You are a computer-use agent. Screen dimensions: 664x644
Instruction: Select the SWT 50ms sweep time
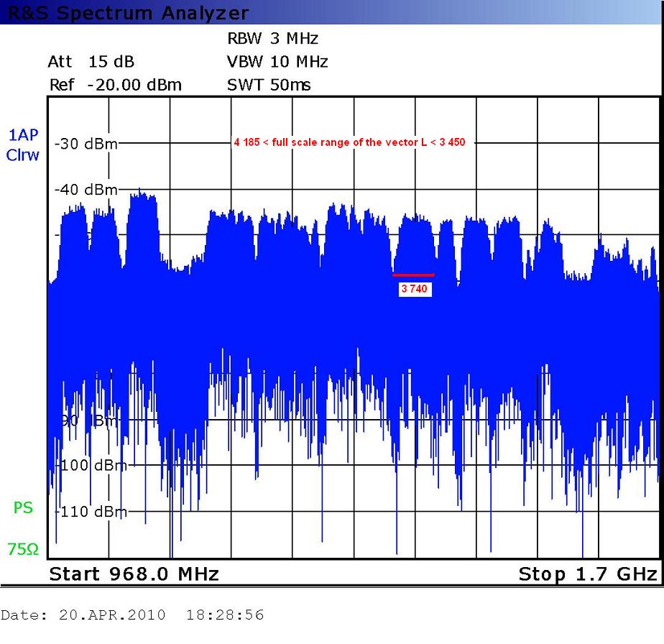click(x=269, y=86)
